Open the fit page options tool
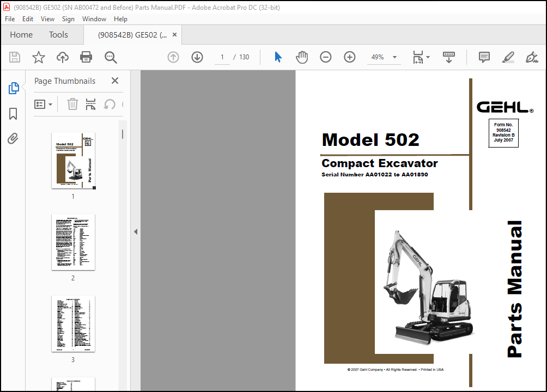 [x=418, y=57]
